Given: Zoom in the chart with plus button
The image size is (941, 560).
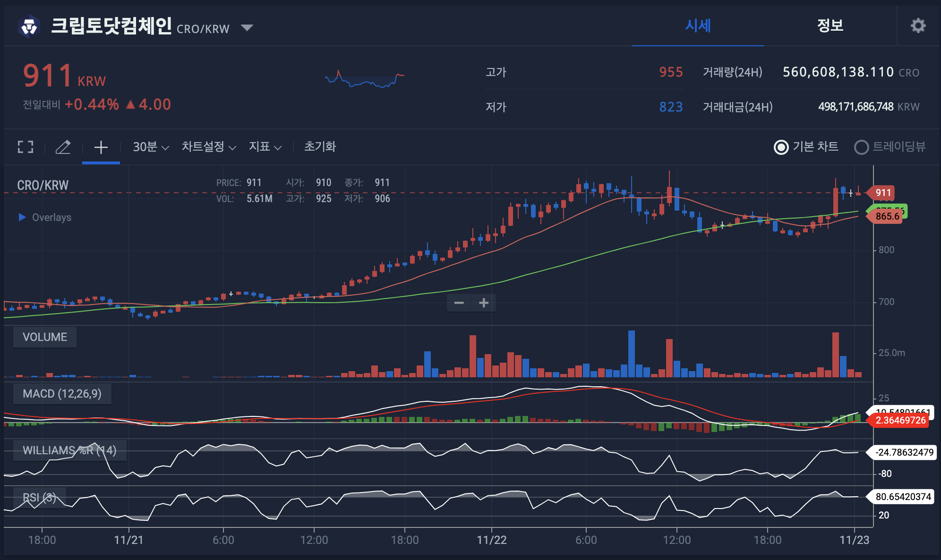Looking at the screenshot, I should (483, 303).
